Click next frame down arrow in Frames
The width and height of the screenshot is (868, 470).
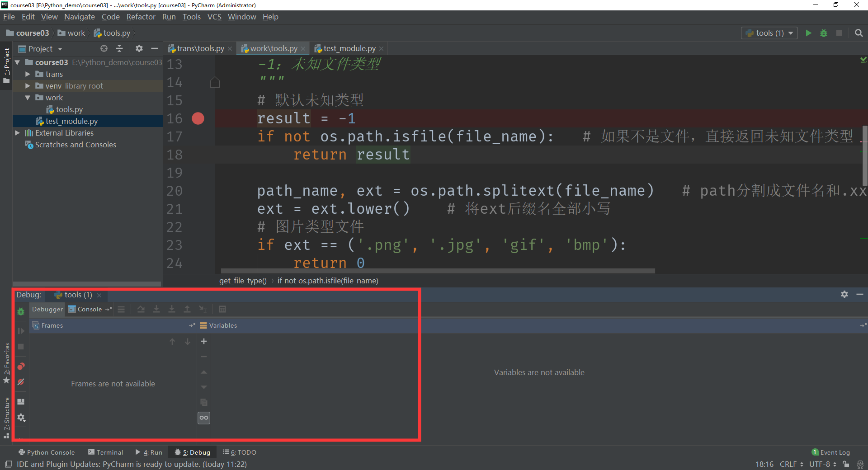[x=188, y=342]
